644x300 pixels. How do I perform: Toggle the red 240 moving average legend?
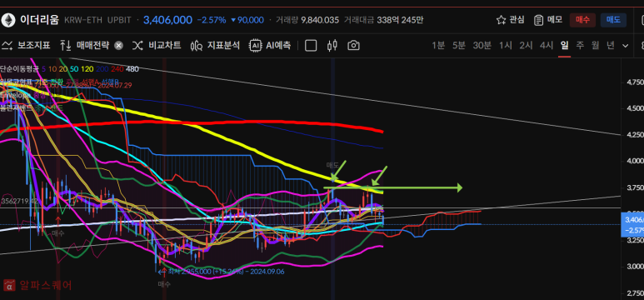(117, 69)
